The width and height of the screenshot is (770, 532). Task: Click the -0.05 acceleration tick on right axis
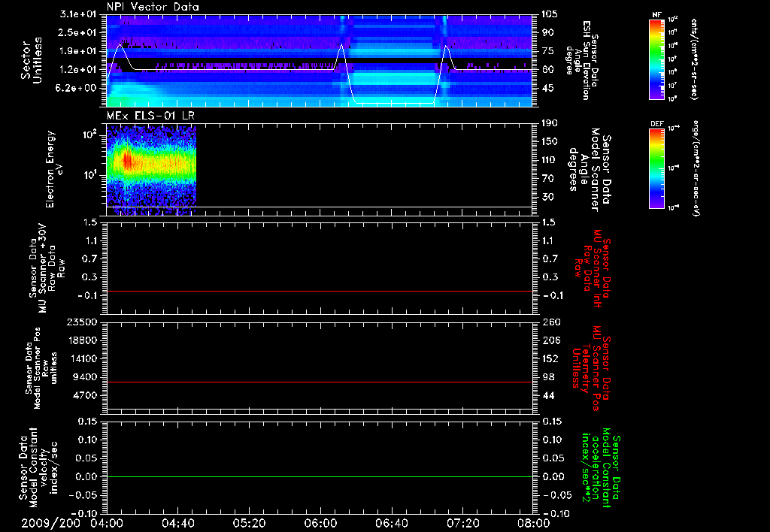557,495
